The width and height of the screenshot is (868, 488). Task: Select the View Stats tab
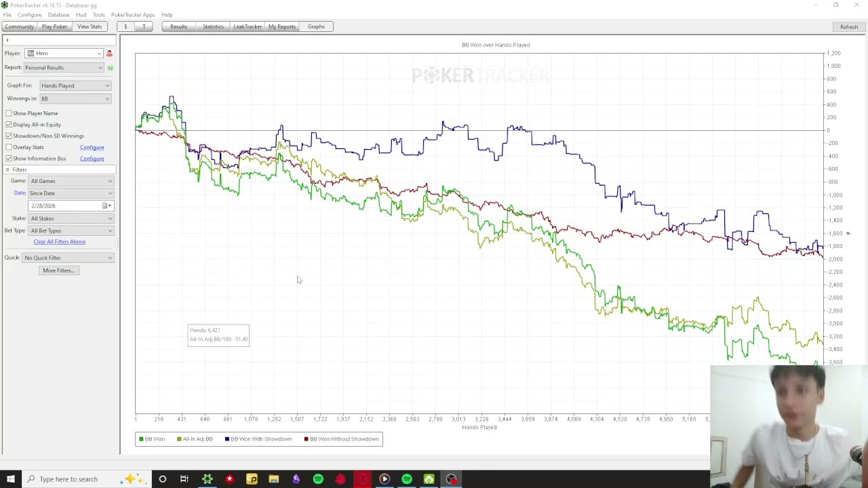click(x=90, y=26)
